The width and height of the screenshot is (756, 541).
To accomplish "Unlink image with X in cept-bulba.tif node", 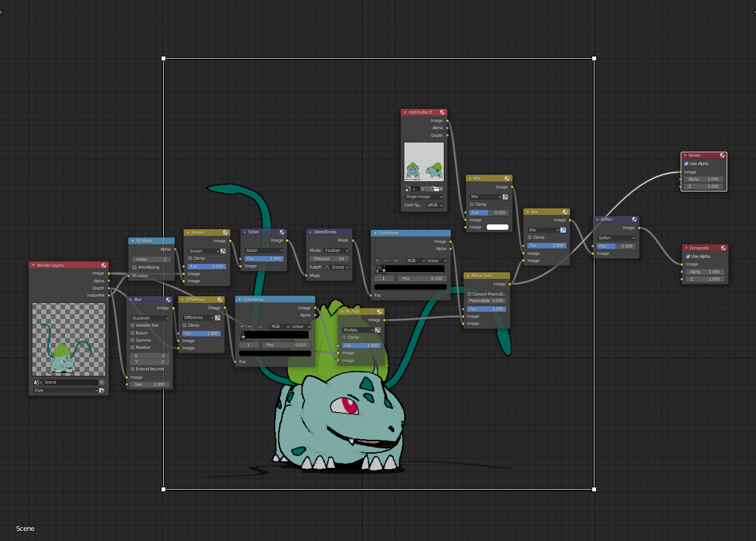I will click(441, 189).
